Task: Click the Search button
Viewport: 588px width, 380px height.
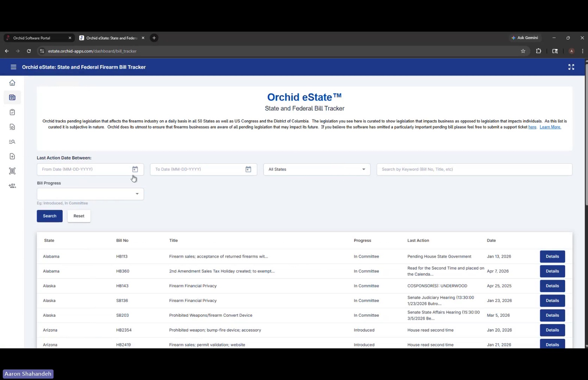Action: tap(49, 216)
